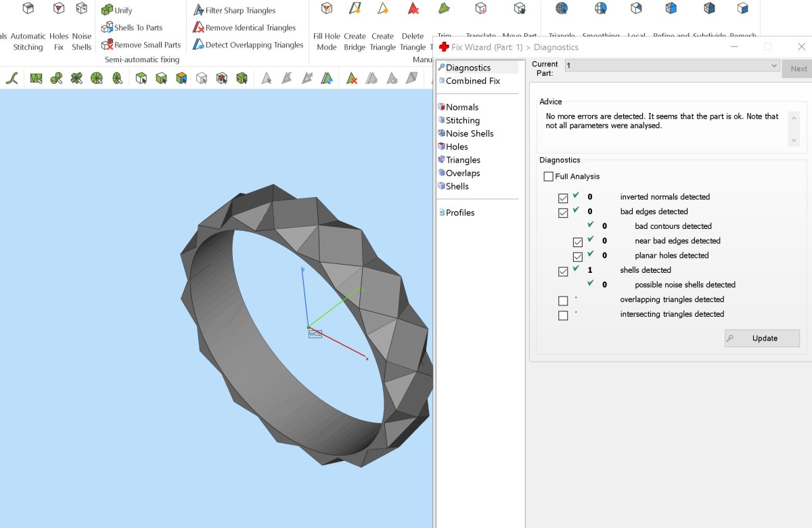Image resolution: width=812 pixels, height=528 pixels.
Task: Click the Next button
Action: pyautogui.click(x=798, y=68)
